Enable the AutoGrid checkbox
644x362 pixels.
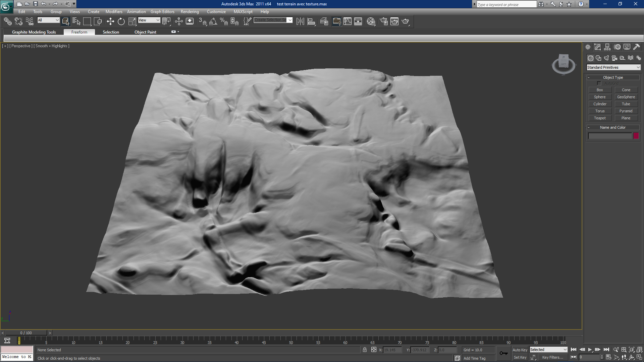[x=599, y=83]
